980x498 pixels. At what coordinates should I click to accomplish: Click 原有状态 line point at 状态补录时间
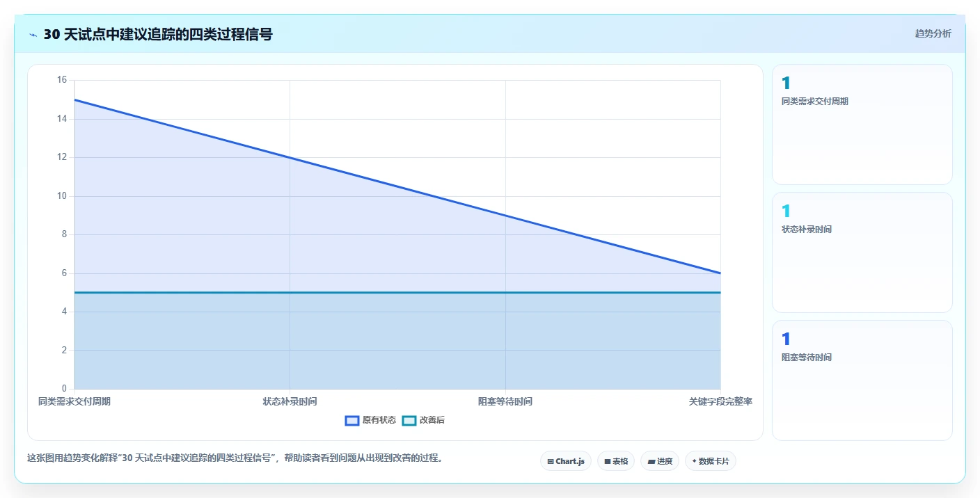click(290, 157)
